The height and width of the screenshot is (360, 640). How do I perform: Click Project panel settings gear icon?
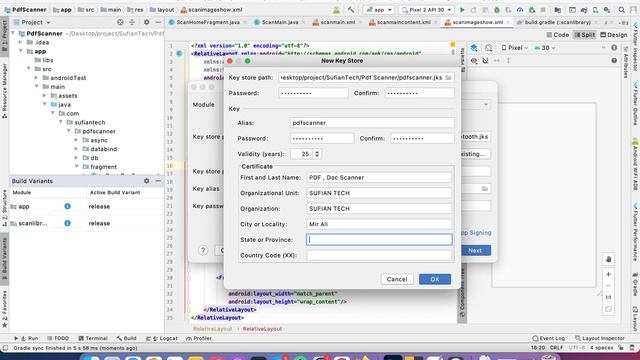click(146, 22)
